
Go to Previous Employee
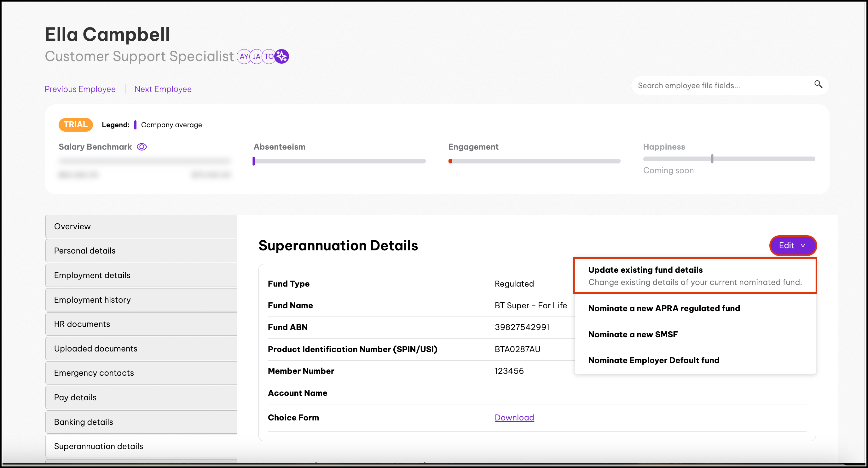[x=80, y=89]
